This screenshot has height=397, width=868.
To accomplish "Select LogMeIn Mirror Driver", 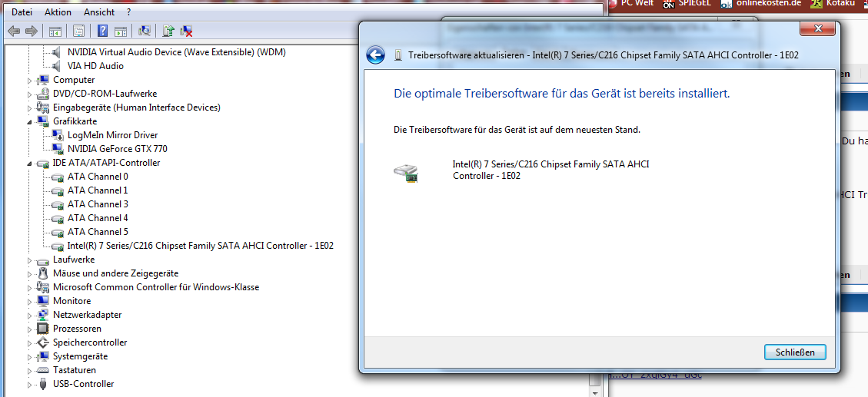I will click(112, 135).
